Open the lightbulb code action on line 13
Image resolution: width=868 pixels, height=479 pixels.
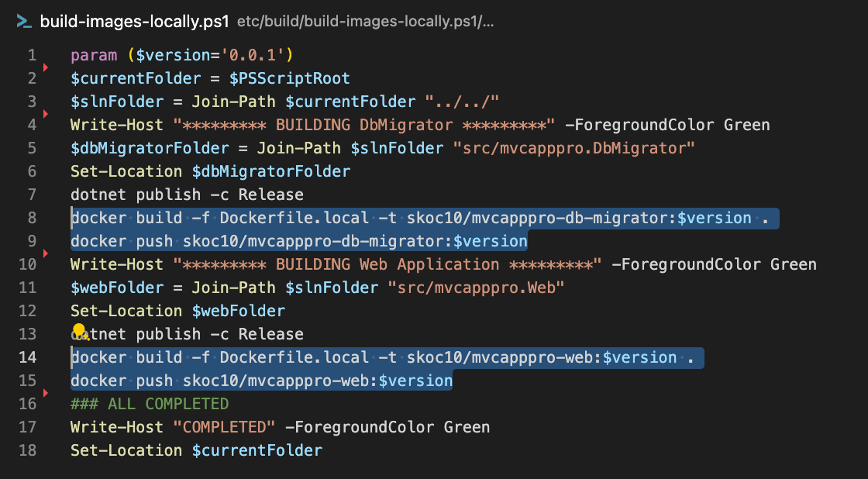[78, 332]
